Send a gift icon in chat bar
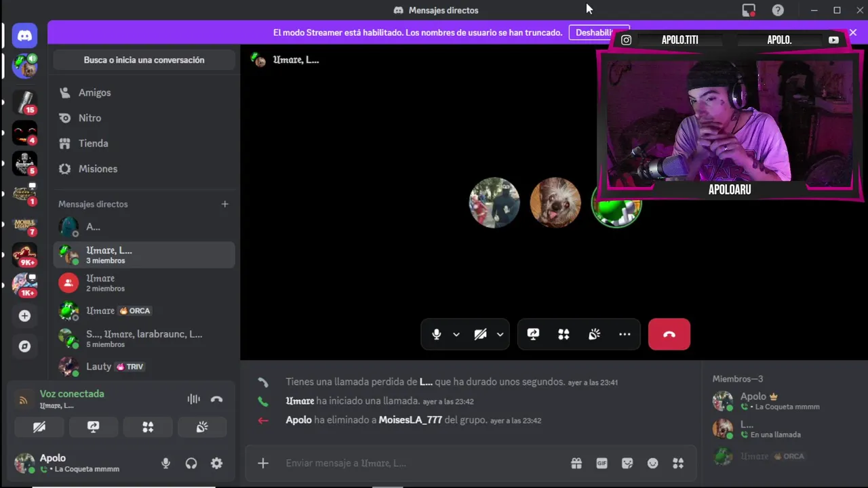This screenshot has height=488, width=868. [x=576, y=463]
